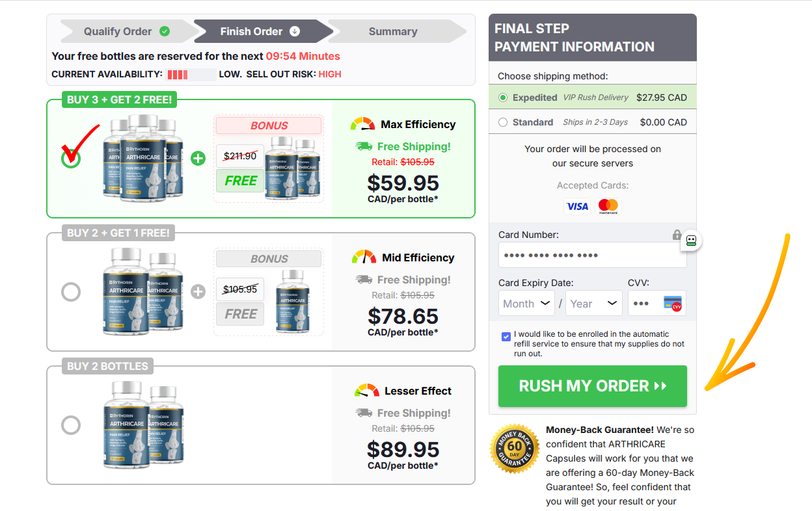
Task: Click the green Free Shipping truck icon
Action: click(x=364, y=146)
